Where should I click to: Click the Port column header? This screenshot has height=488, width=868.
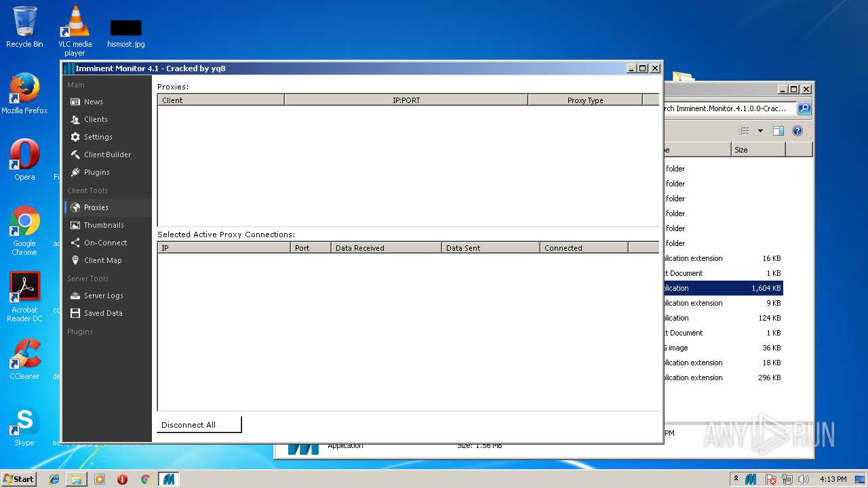point(311,248)
